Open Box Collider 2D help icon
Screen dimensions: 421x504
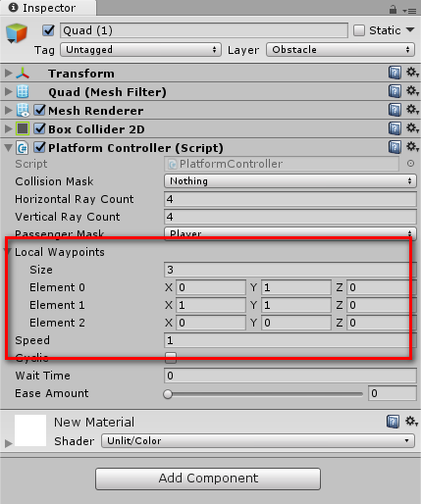pyautogui.click(x=395, y=128)
